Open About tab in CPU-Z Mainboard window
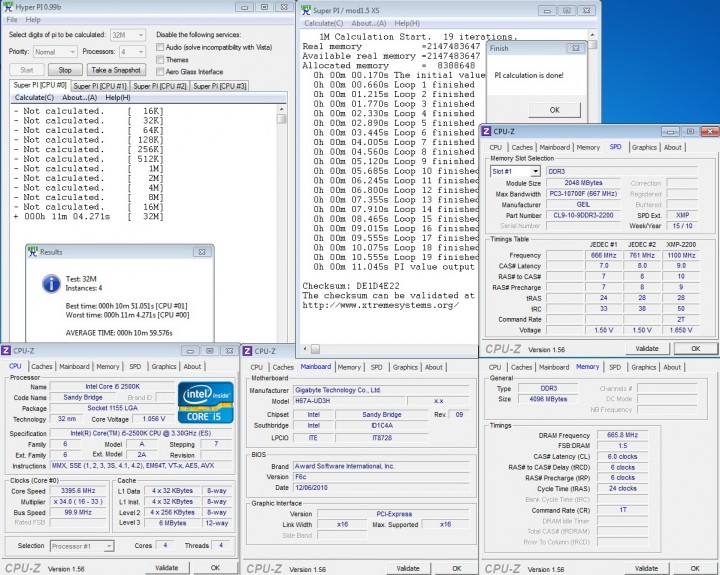Screen dimensions: 720x575 [x=433, y=367]
